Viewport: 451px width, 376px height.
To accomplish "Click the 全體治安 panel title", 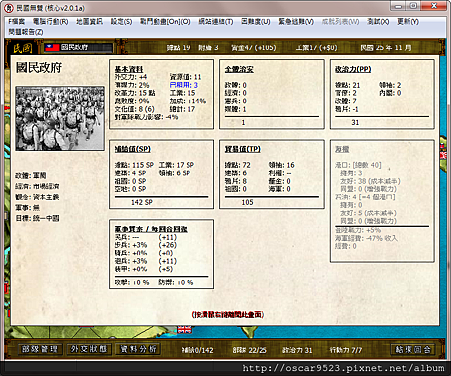I will tap(239, 69).
